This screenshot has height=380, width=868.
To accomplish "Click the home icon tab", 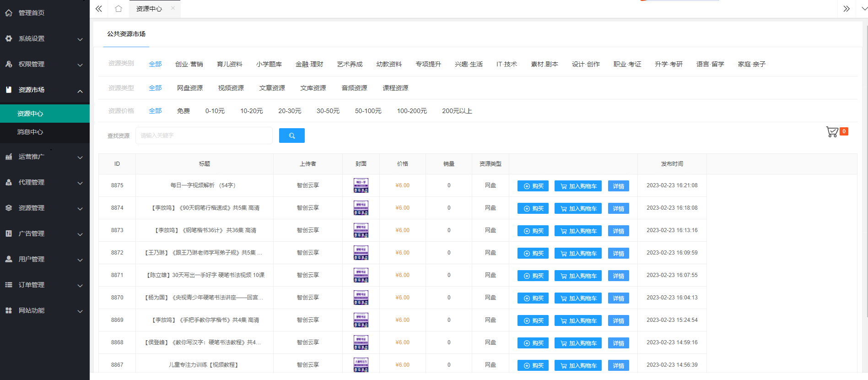I will 119,9.
